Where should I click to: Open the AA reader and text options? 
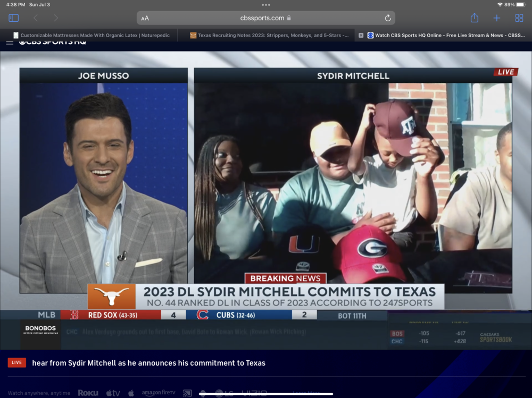pos(145,18)
